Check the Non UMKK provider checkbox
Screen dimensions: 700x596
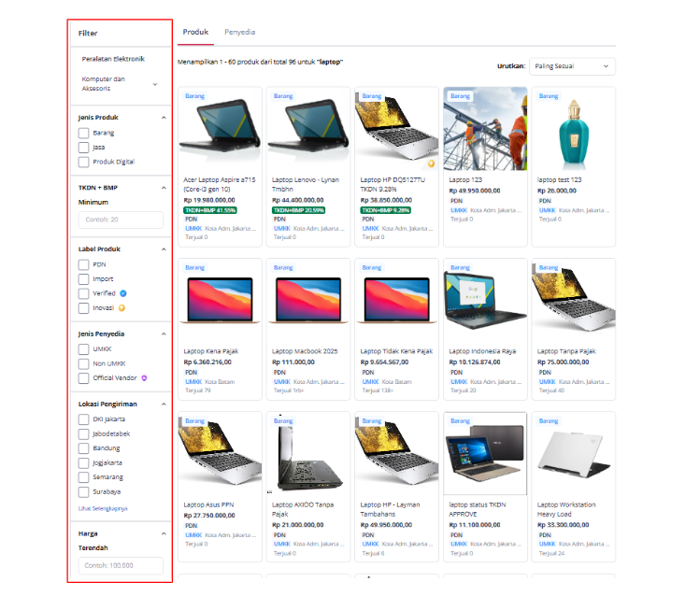pyautogui.click(x=83, y=363)
